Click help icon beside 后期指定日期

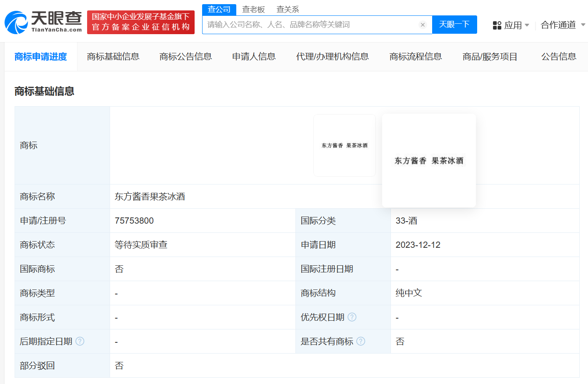(80, 342)
